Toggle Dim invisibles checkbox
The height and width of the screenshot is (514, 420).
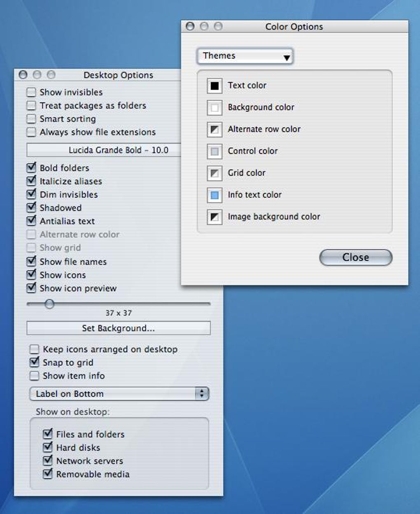tap(31, 194)
